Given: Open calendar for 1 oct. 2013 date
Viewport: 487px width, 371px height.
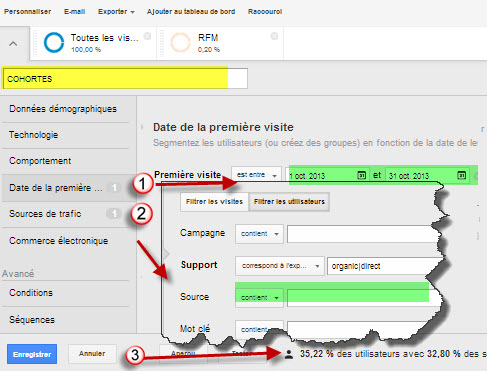Looking at the screenshot, I should [361, 175].
